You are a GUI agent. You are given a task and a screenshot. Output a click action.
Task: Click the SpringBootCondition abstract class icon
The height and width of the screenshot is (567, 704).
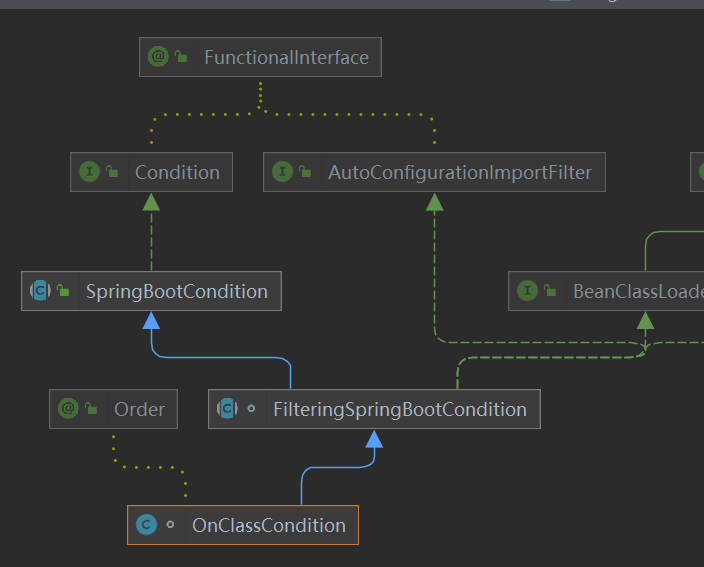point(40,290)
